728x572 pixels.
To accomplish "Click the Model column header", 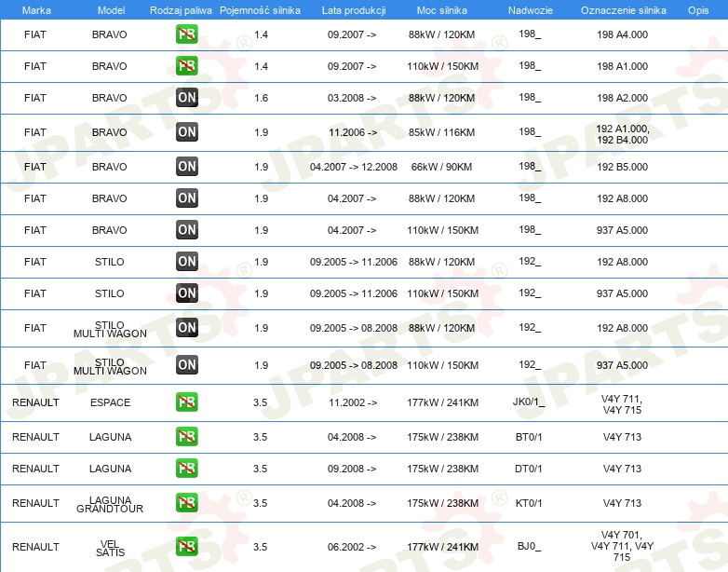I will click(x=111, y=10).
